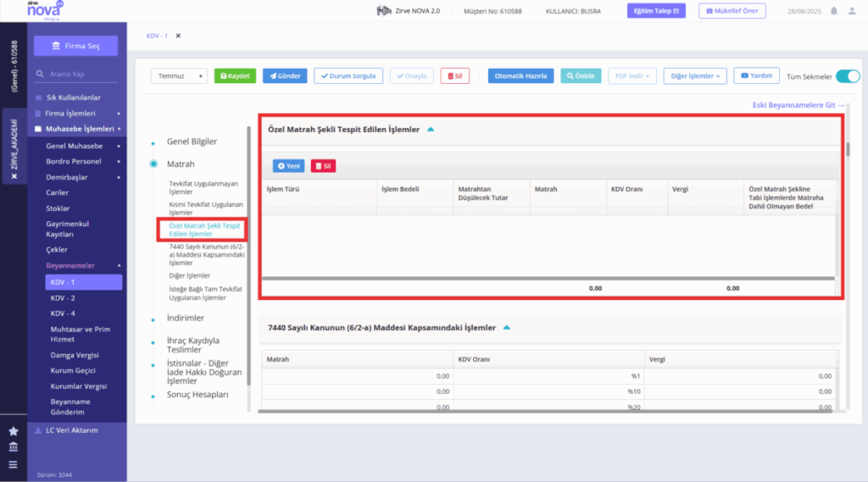Select Diğer İşlemler in Matrah sublist
The height and width of the screenshot is (482, 868).
pyautogui.click(x=189, y=275)
